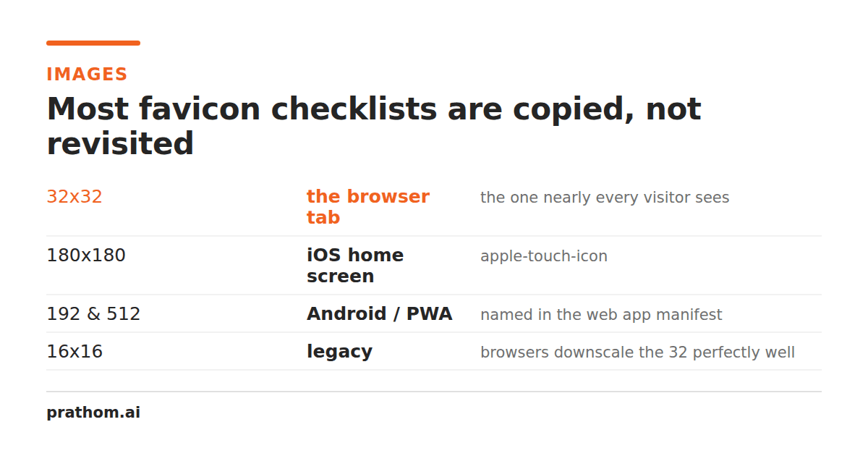Image resolution: width=868 pixels, height=456 pixels.
Task: Click the 'Android / PWA' label
Action: 380,314
